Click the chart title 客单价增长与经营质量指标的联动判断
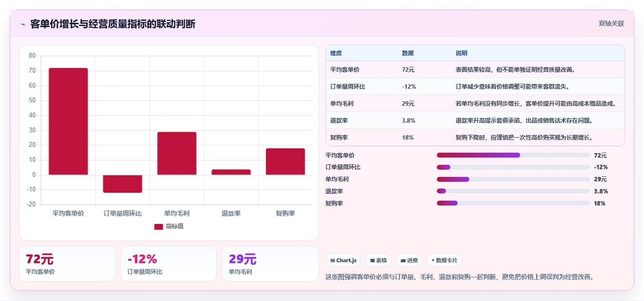 coord(113,24)
